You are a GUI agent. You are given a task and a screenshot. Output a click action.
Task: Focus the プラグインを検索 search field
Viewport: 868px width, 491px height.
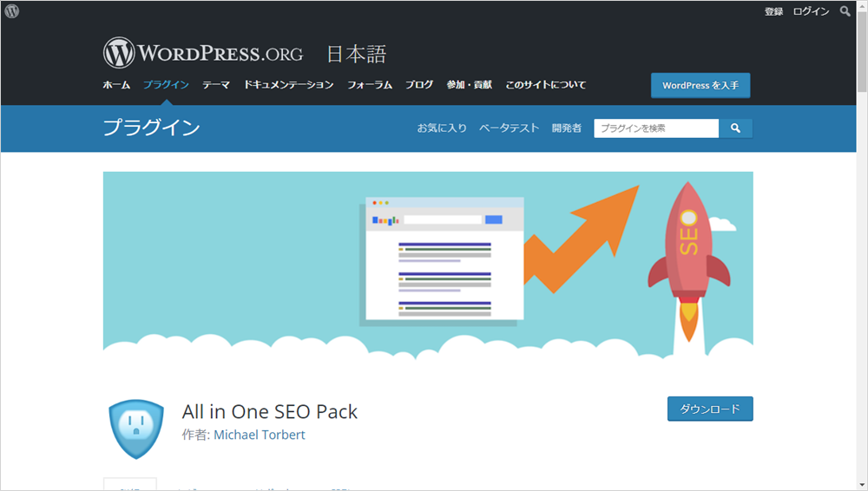tap(656, 128)
